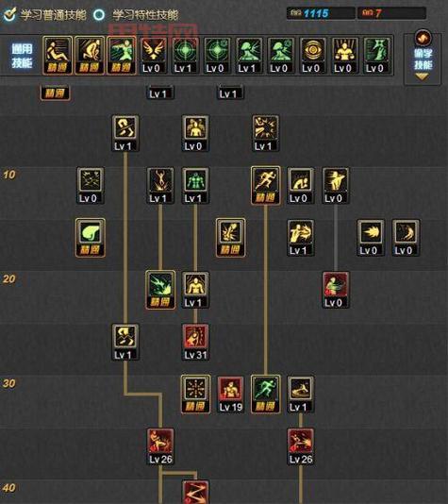Viewport: 448px width, 504px height.
Task: Choose the starburst mastered skill icon
Action: 195,395
